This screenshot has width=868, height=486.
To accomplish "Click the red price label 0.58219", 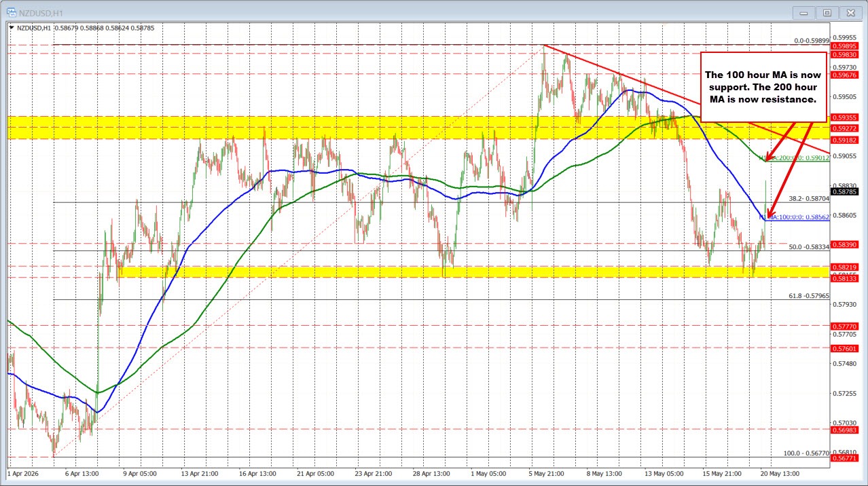I will (x=846, y=267).
